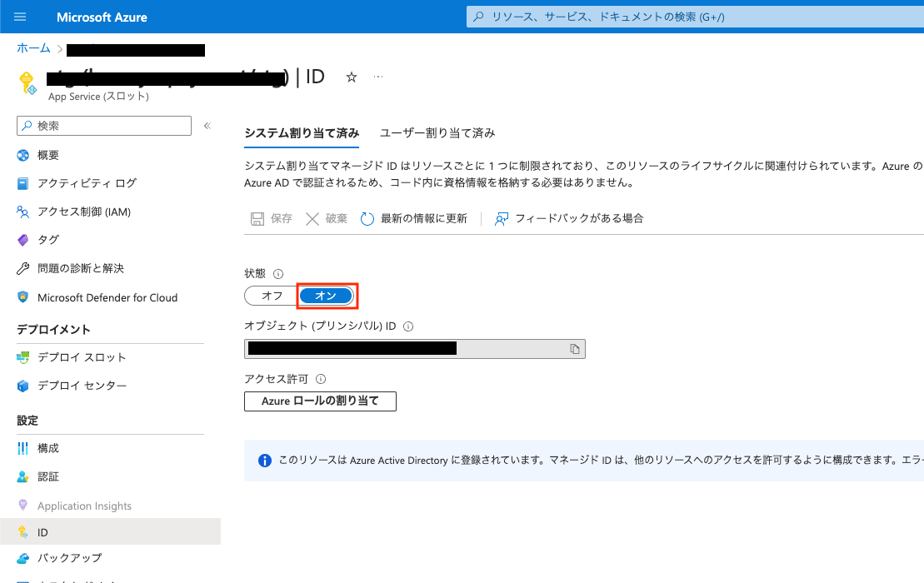Click the key App Service identity icon
The width and height of the screenshot is (924, 583).
point(27,83)
